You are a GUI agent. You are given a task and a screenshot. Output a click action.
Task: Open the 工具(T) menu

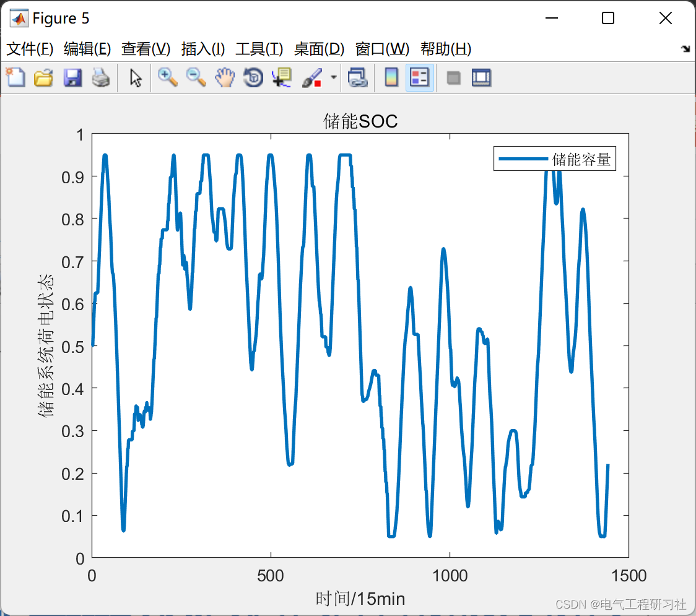point(259,49)
